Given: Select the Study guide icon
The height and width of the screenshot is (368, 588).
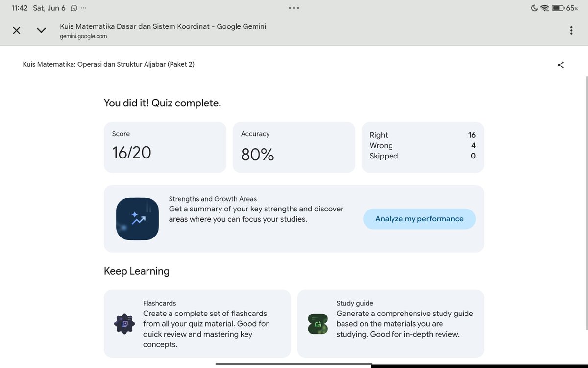Looking at the screenshot, I should tap(318, 324).
